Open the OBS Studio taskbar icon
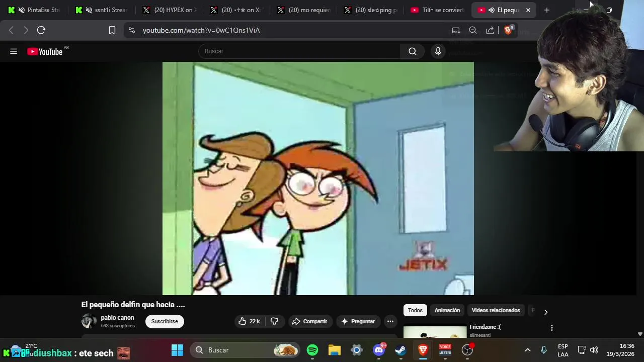Viewport: 644px width, 362px height. click(467, 350)
